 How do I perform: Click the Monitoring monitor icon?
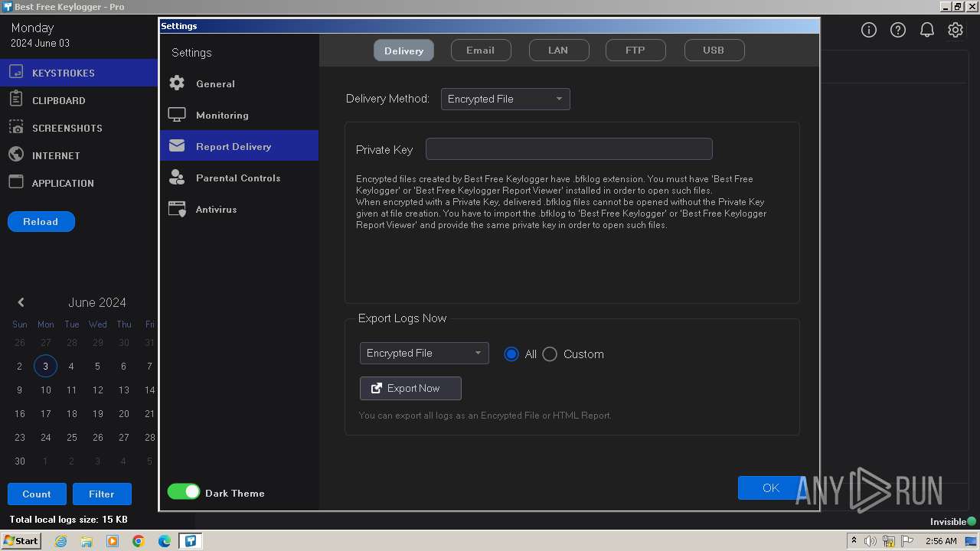coord(177,115)
